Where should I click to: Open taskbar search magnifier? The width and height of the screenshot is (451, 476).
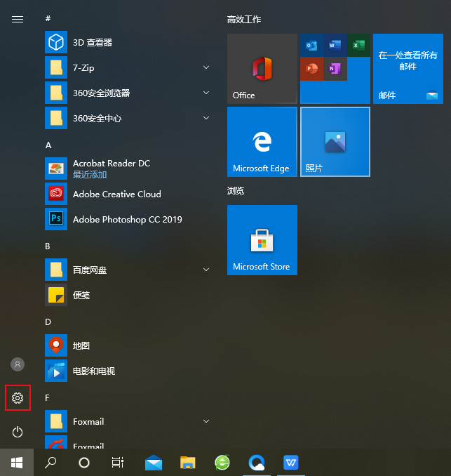[x=51, y=463]
